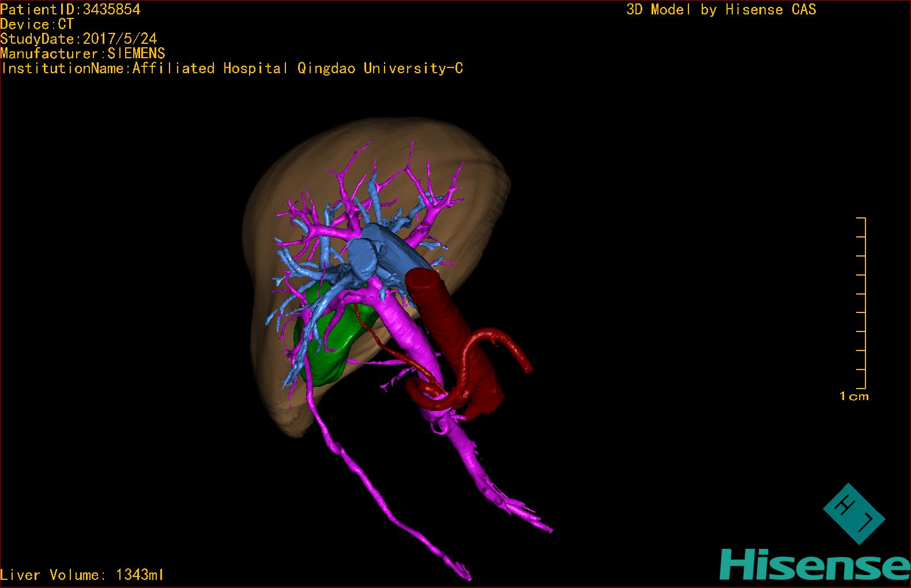Click the teal orientation cube icon
Image resolution: width=911 pixels, height=588 pixels.
[x=853, y=514]
